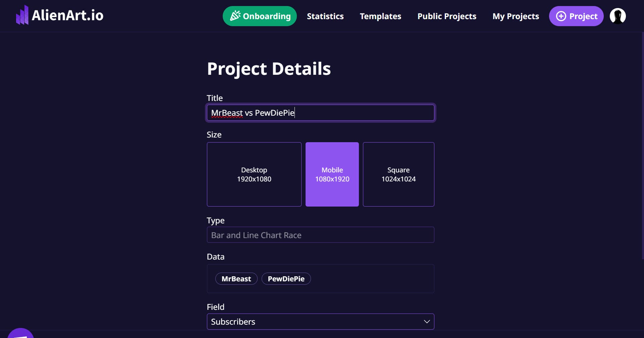Go to the Statistics page

click(x=325, y=16)
